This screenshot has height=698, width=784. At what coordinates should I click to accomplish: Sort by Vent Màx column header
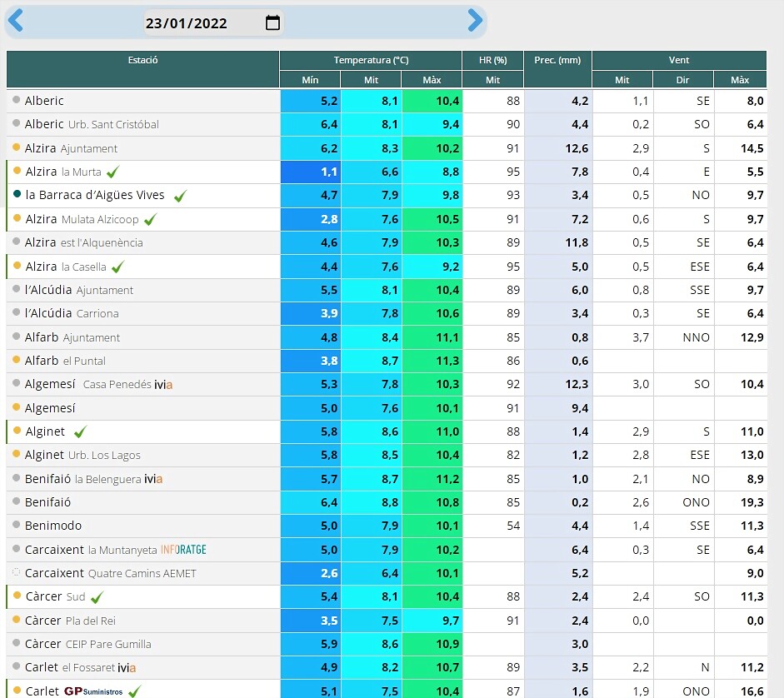click(x=740, y=79)
